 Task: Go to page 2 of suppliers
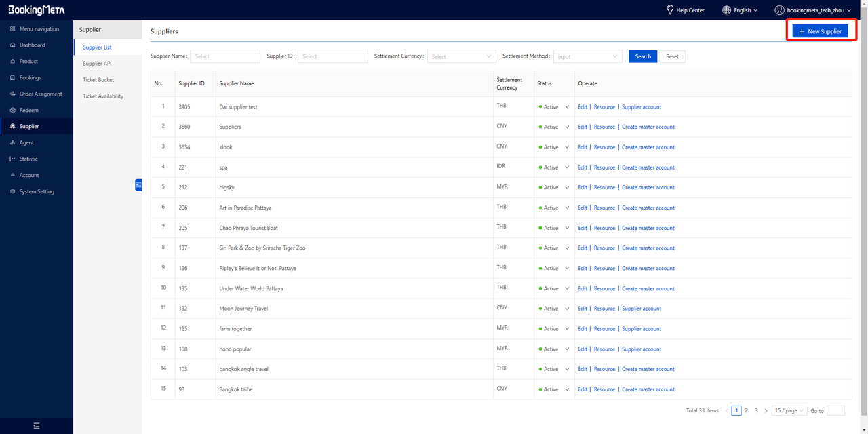pos(746,410)
